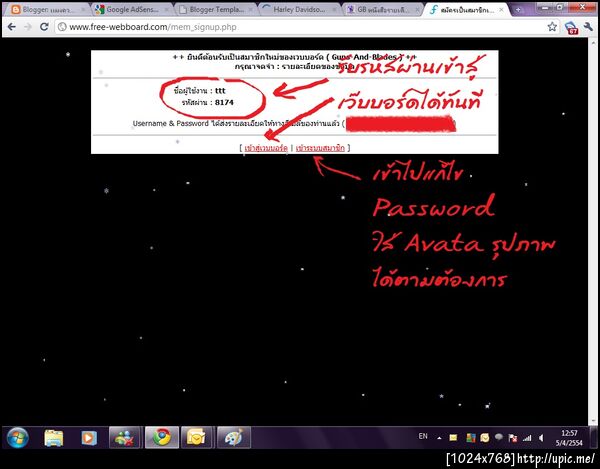Go back with the browser back arrow
600x469 pixels.
(x=11, y=27)
